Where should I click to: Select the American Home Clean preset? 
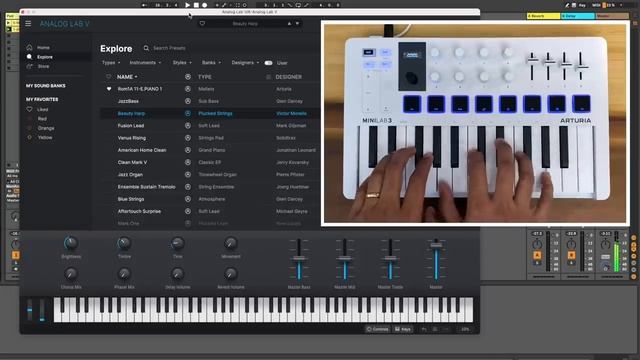(142, 150)
